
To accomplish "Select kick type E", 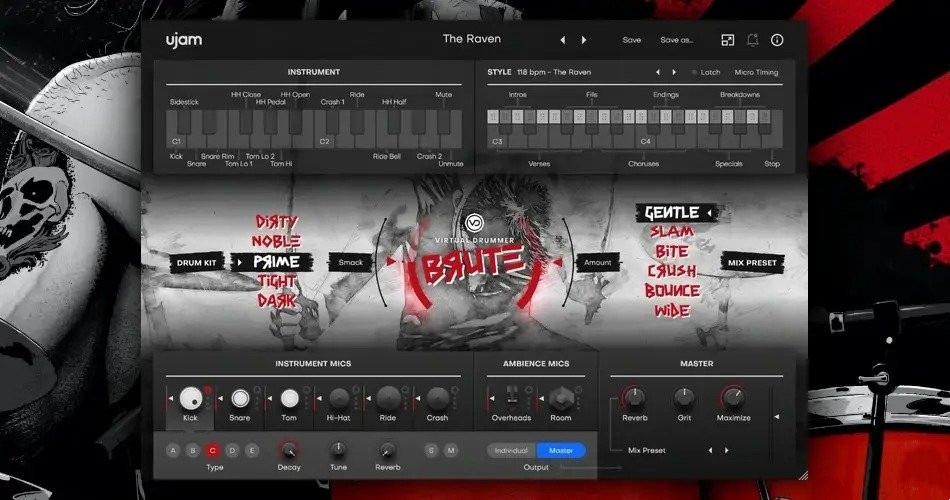I will (x=252, y=450).
